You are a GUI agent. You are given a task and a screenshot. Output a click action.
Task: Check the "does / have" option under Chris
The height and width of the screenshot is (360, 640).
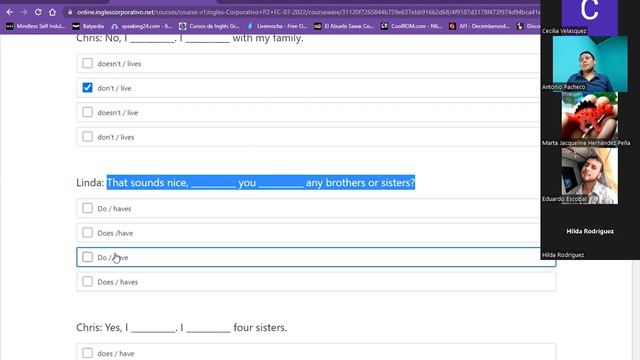coord(87,353)
